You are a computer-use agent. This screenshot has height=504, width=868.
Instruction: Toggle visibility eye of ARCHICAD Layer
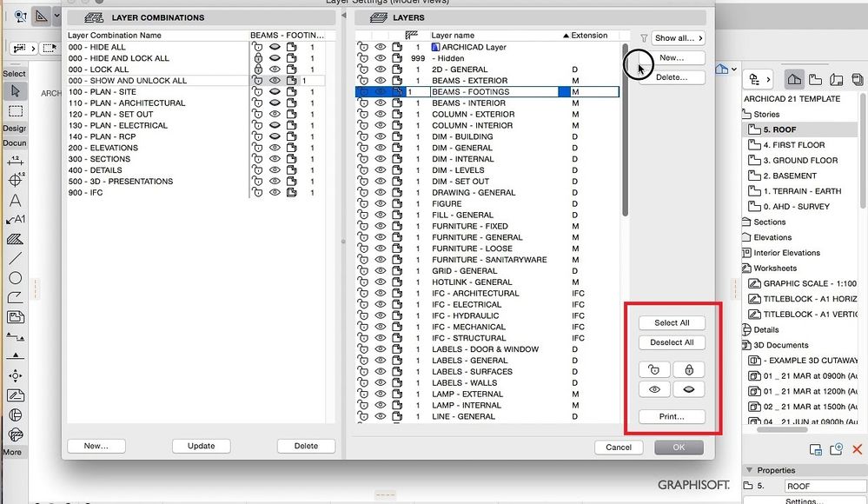pos(381,47)
